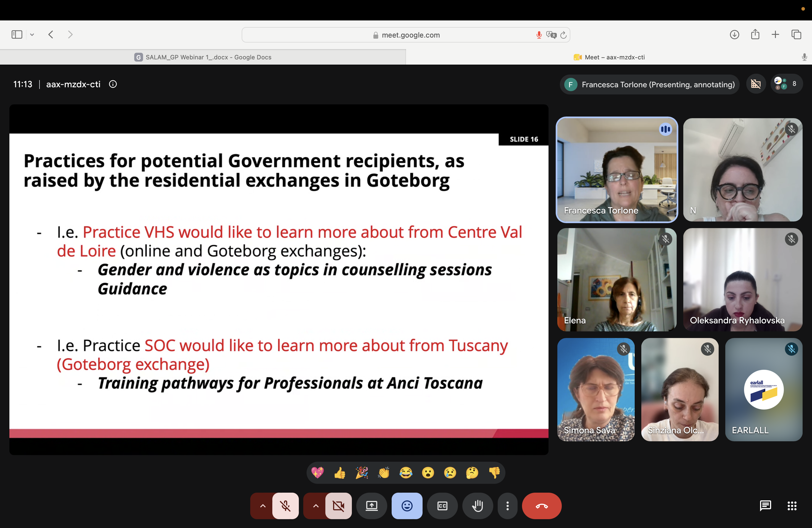This screenshot has width=812, height=528.
Task: Open the sidebar options dropdown arrow
Action: pyautogui.click(x=32, y=35)
